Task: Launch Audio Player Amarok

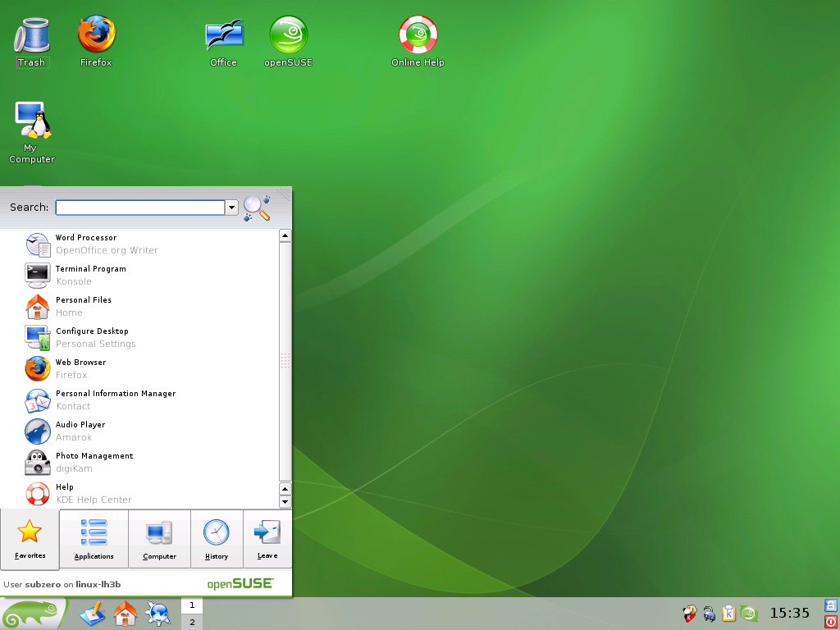Action: [139, 431]
